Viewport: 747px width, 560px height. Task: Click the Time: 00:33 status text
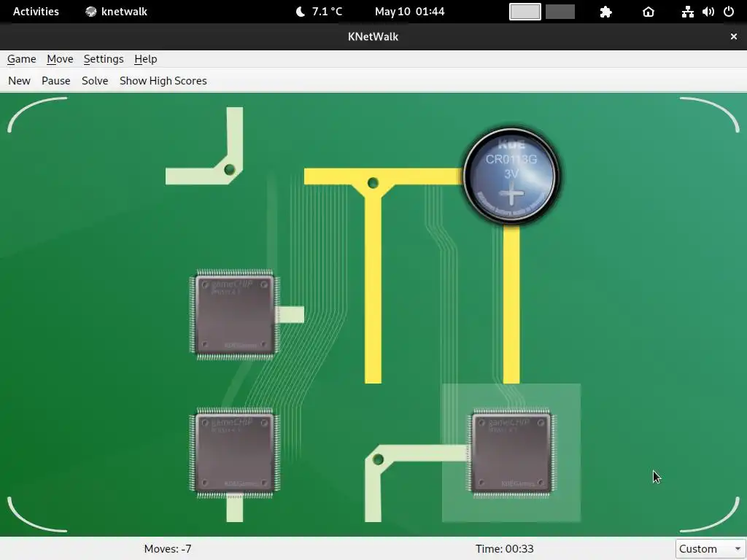[x=505, y=548]
